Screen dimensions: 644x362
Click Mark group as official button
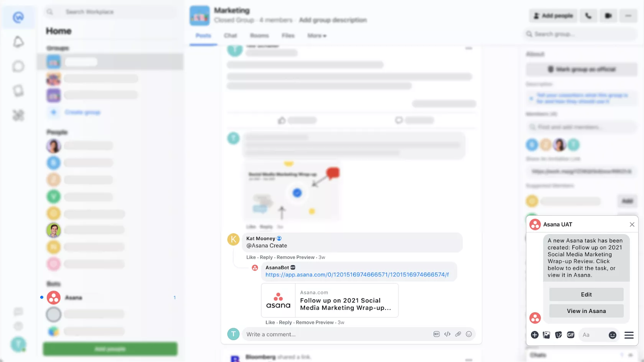click(582, 69)
